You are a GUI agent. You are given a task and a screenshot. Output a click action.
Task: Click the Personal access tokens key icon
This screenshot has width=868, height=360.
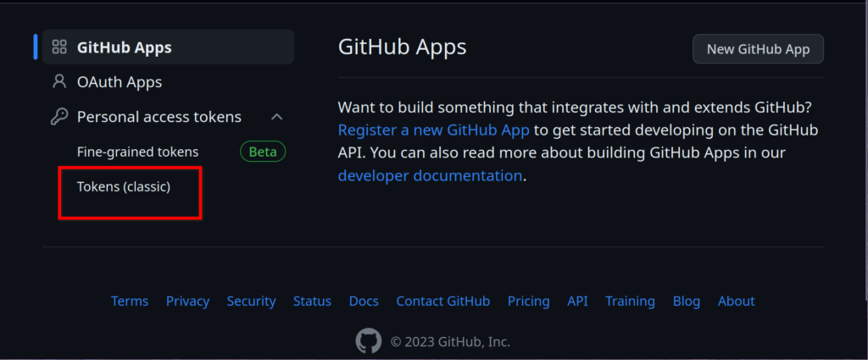59,117
